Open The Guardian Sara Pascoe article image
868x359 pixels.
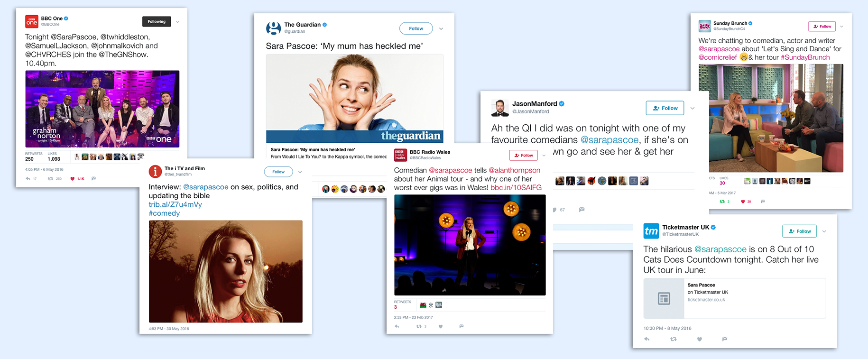click(x=355, y=98)
